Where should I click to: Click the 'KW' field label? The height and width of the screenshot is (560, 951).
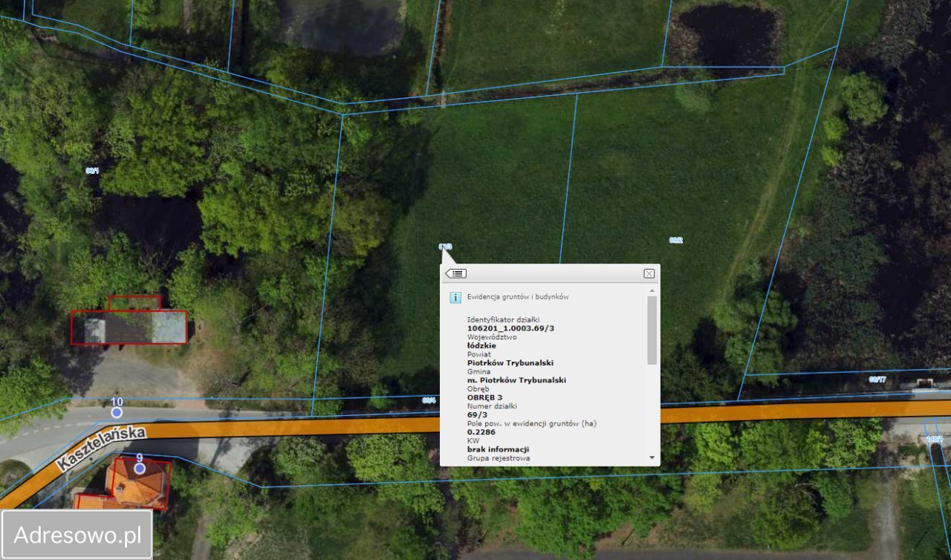473,440
